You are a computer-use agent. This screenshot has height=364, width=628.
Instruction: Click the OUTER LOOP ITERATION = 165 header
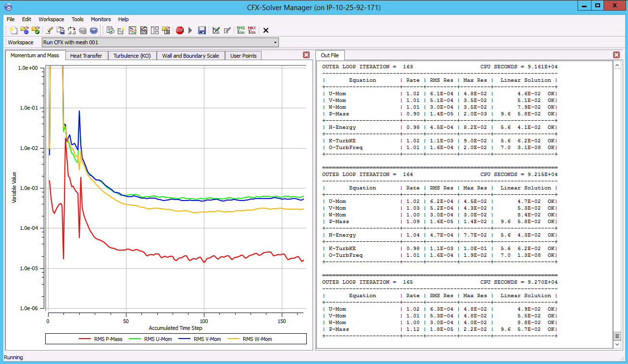tap(367, 282)
